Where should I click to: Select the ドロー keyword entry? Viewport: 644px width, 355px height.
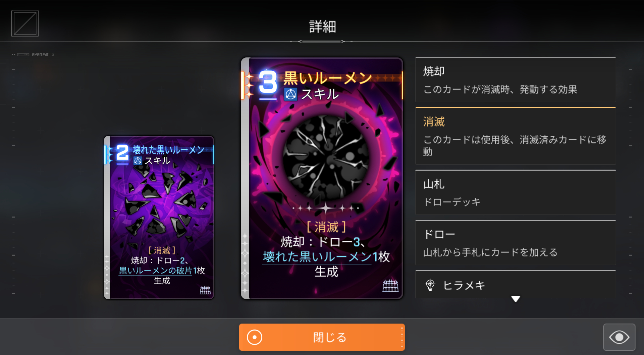click(x=516, y=243)
